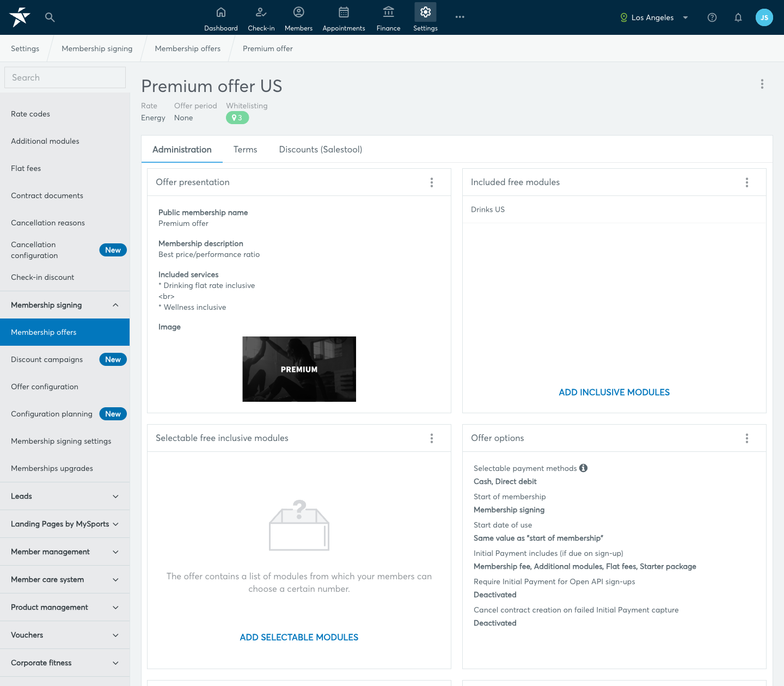Open the global search magnifier icon
Image resolution: width=784 pixels, height=686 pixels.
tap(50, 17)
